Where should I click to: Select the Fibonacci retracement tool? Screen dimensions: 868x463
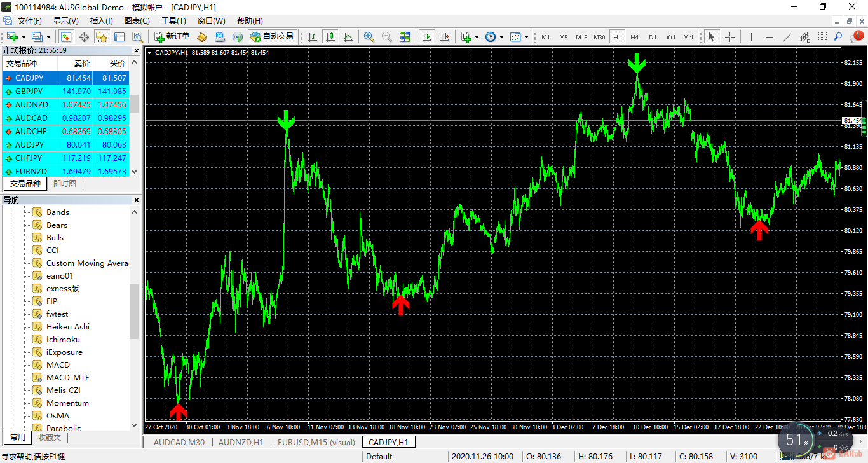[x=823, y=37]
